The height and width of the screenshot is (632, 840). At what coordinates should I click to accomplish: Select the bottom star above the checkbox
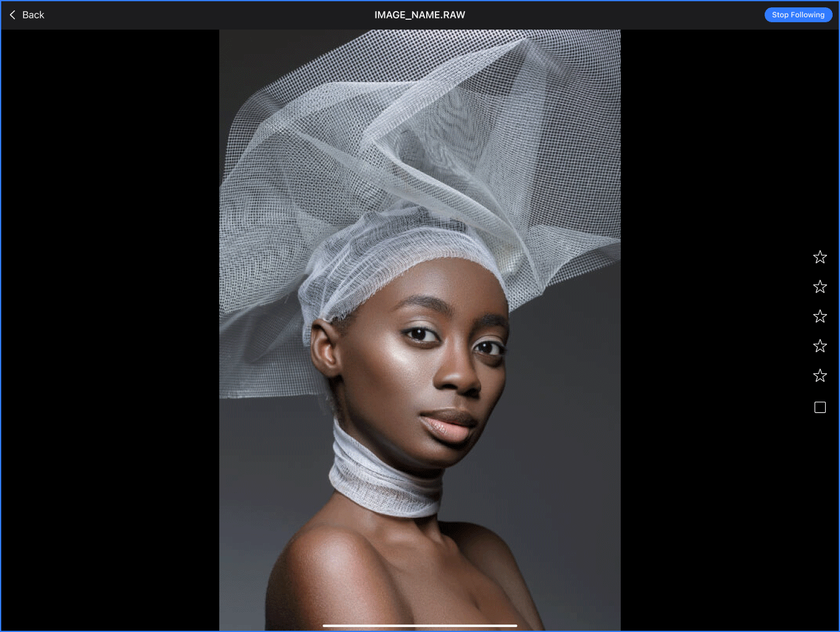coord(820,375)
